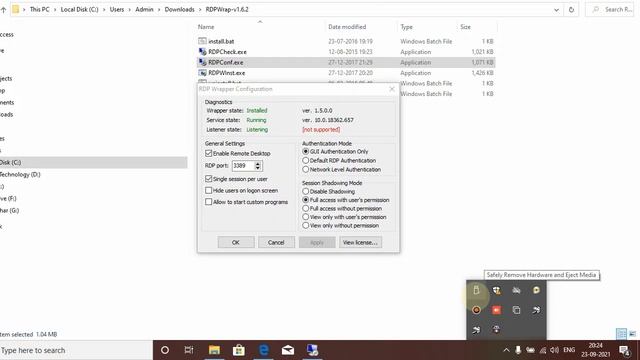
Task: Select Full access without permission
Action: (x=305, y=208)
